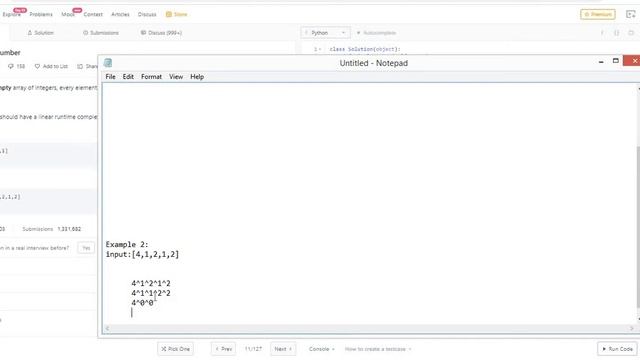Open the Help menu in Notepad

click(197, 77)
